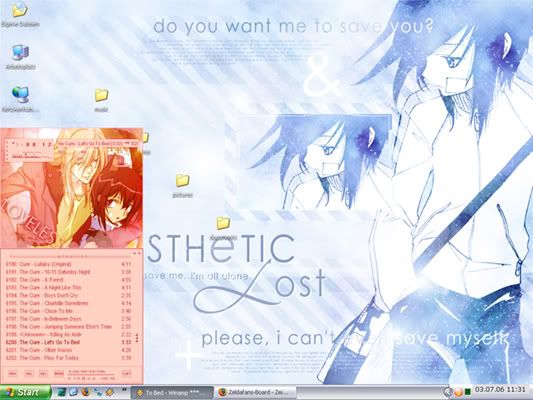This screenshot has width=533, height=400.
Task: Select track 'Cure - Lullaby (Original)'
Action: click(x=68, y=264)
